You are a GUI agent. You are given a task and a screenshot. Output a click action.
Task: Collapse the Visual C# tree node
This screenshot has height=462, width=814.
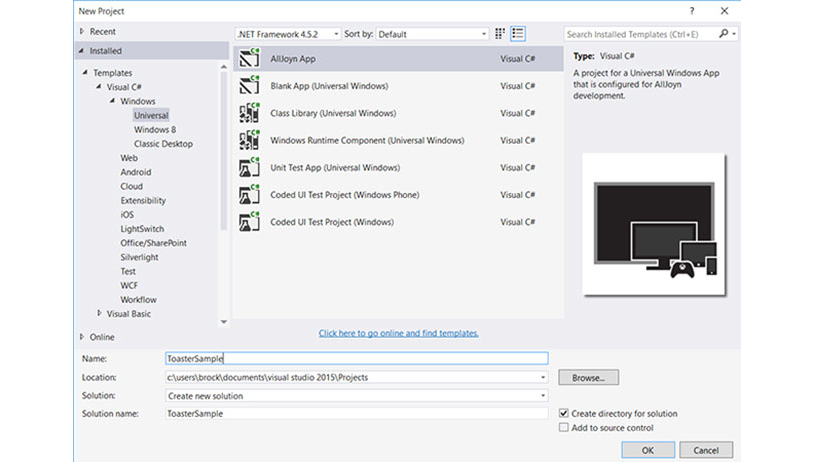[99, 87]
